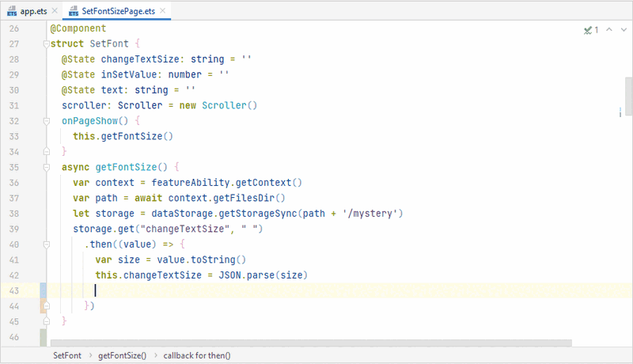Viewport: 633px width, 364px height.
Task: Click the vertical scrollbar thumb
Action: coord(628,95)
